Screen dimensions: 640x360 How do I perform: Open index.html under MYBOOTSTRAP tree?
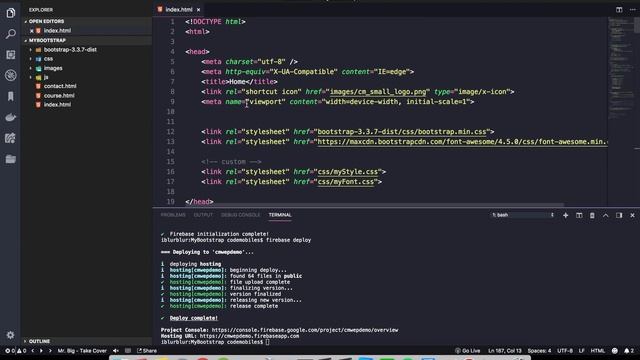pos(57,104)
